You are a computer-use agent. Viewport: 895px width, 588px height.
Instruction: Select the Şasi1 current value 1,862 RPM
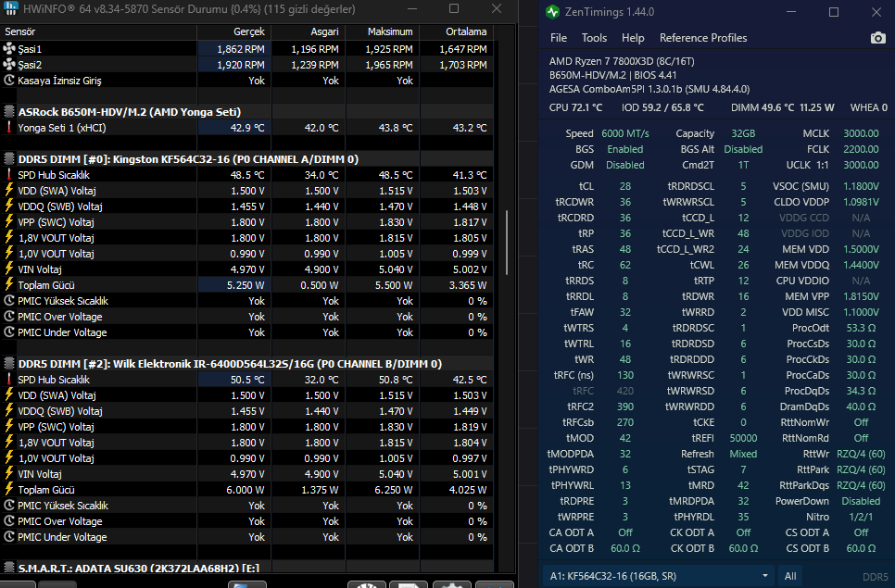tap(240, 49)
